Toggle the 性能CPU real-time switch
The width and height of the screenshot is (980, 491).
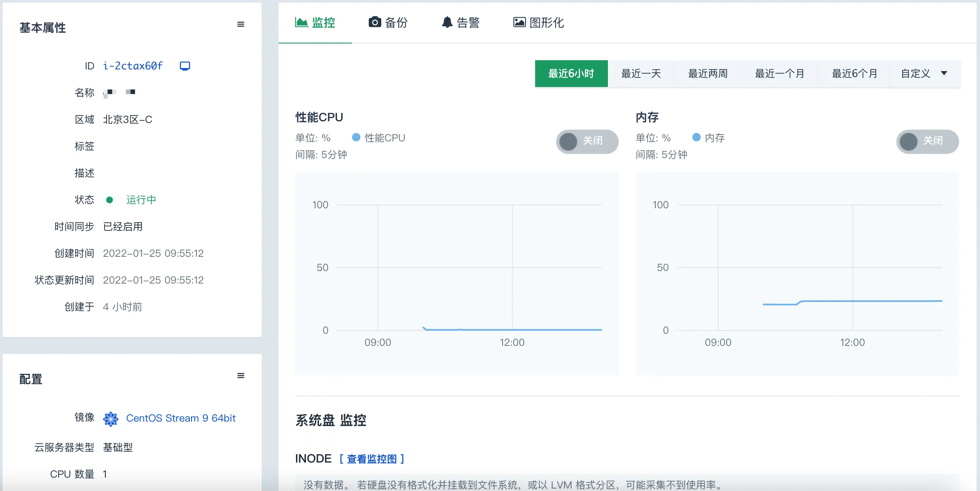[587, 141]
